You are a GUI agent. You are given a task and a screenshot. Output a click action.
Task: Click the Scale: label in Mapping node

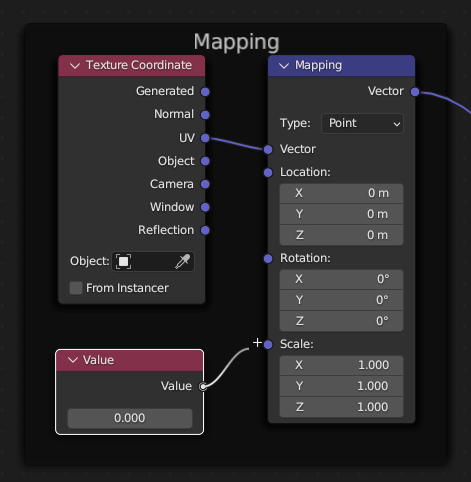point(297,344)
